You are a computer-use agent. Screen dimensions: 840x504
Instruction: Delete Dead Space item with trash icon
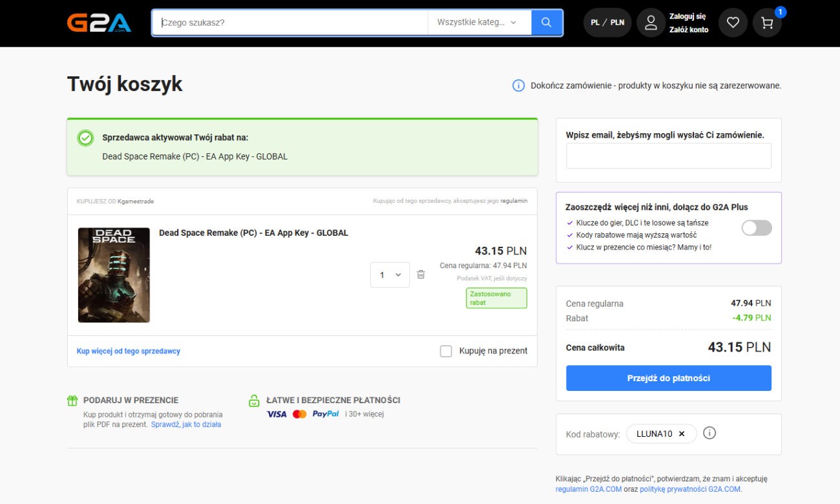(421, 275)
